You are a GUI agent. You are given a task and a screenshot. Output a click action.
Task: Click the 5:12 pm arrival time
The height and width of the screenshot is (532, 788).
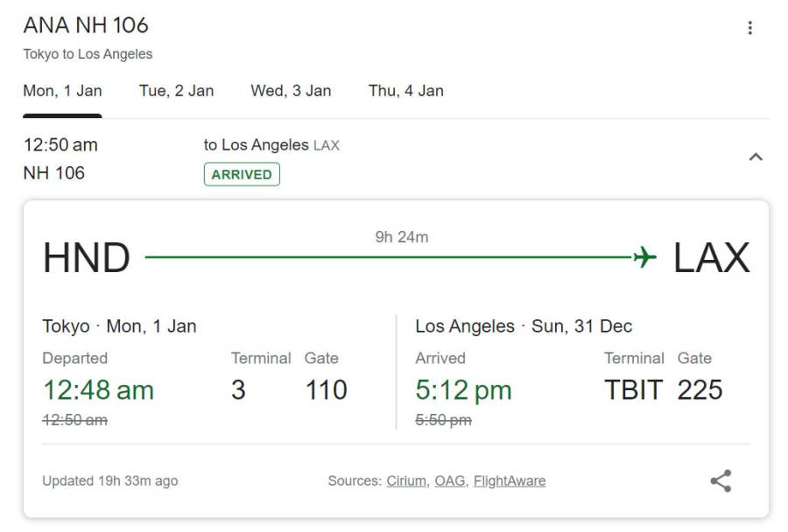463,390
